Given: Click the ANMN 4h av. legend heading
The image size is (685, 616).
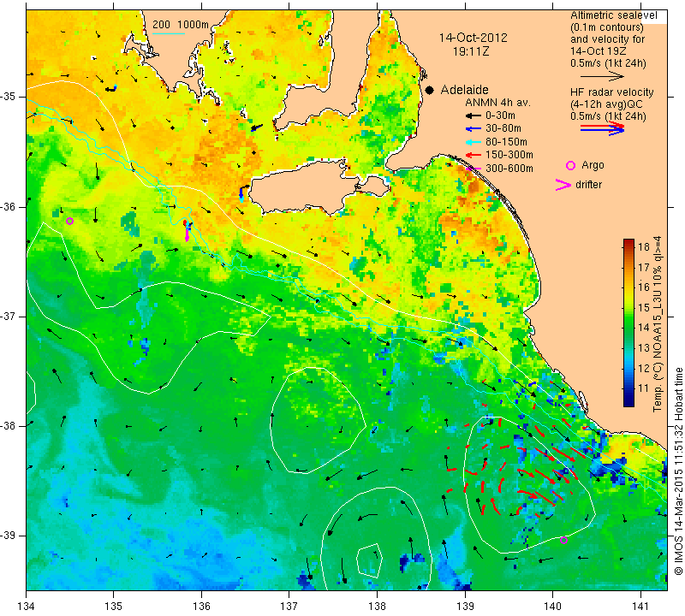Looking at the screenshot, I should point(497,103).
